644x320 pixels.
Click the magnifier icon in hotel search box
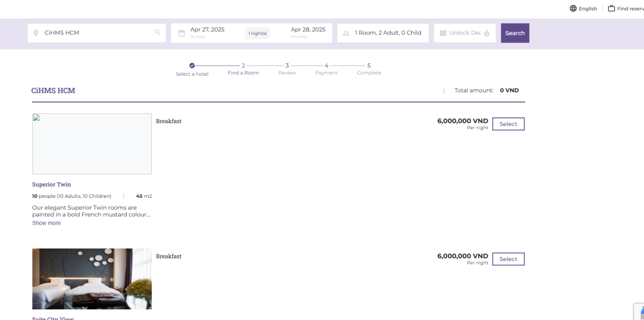[x=157, y=32]
